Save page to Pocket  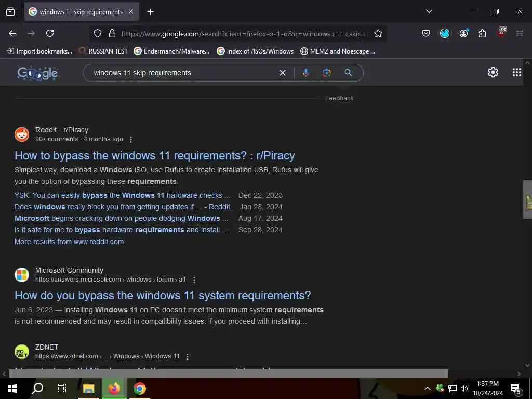pyautogui.click(x=426, y=33)
